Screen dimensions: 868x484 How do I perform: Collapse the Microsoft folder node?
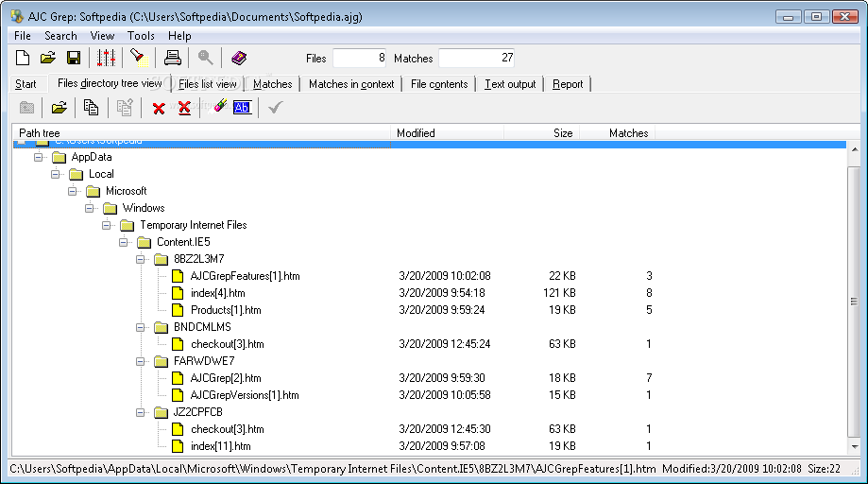coord(73,192)
